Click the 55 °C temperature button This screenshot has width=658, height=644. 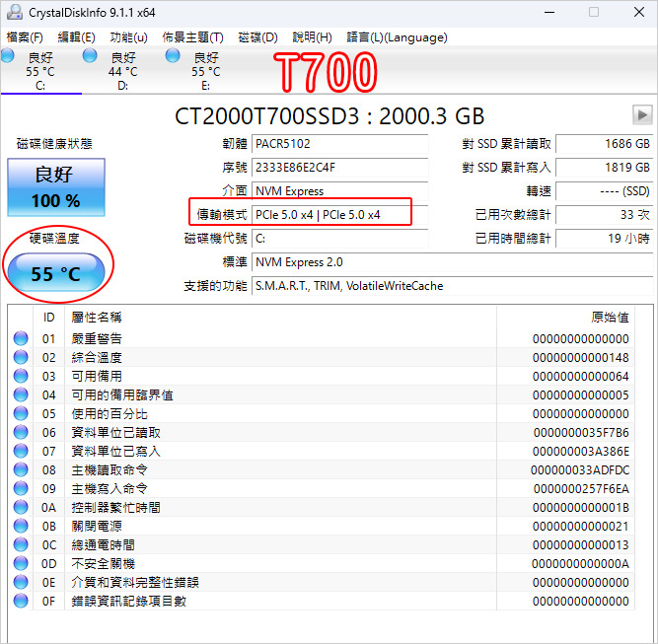56,273
